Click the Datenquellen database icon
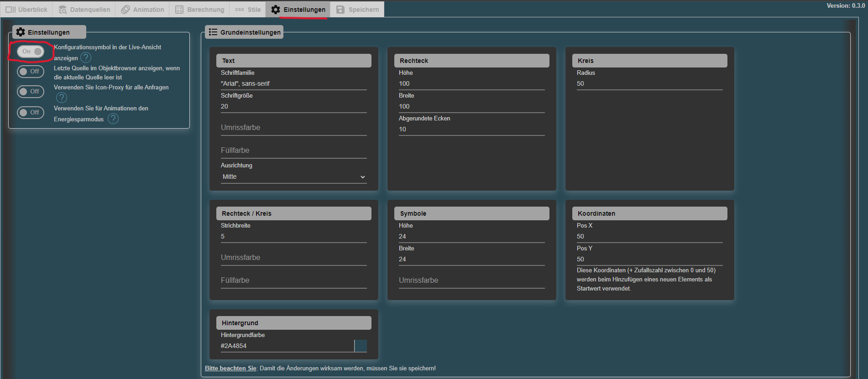The image size is (868, 379). 63,10
